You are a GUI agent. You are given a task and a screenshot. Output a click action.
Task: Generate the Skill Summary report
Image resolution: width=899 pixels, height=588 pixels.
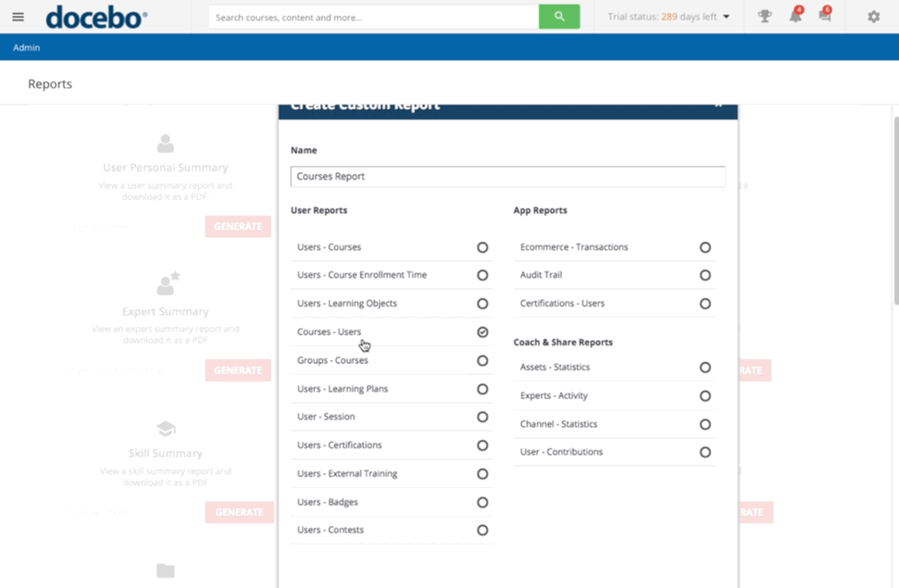pyautogui.click(x=238, y=512)
